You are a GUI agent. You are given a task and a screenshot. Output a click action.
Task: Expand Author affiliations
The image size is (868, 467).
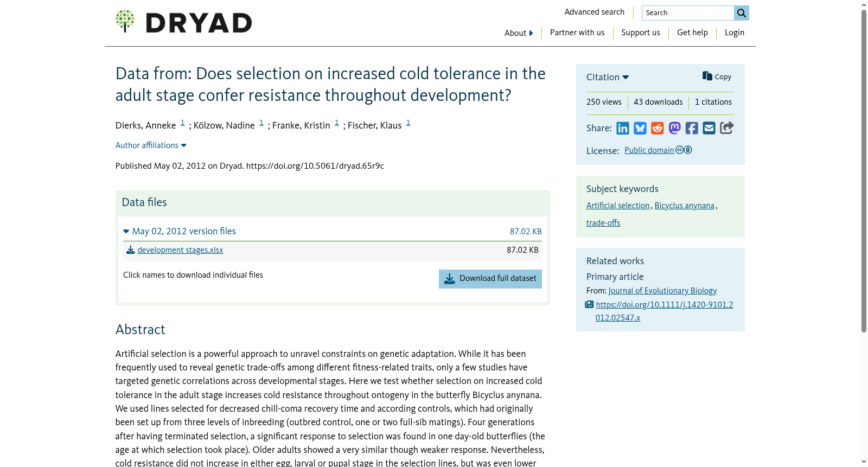tap(151, 145)
